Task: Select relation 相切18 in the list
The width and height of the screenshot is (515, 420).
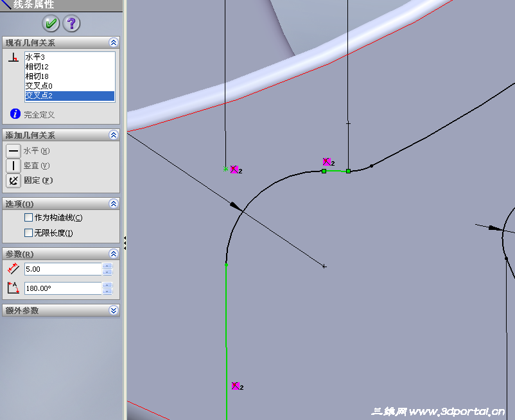Action: 69,76
